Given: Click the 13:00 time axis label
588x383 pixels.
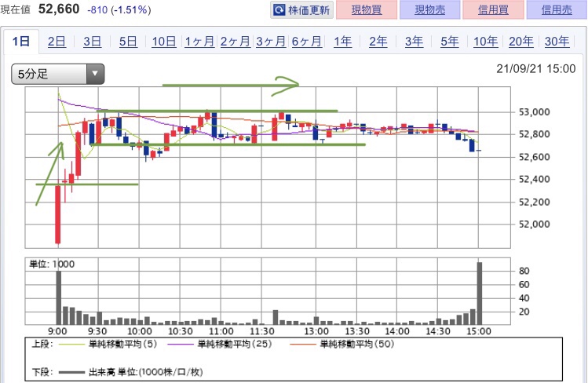Looking at the screenshot, I should 316,331.
